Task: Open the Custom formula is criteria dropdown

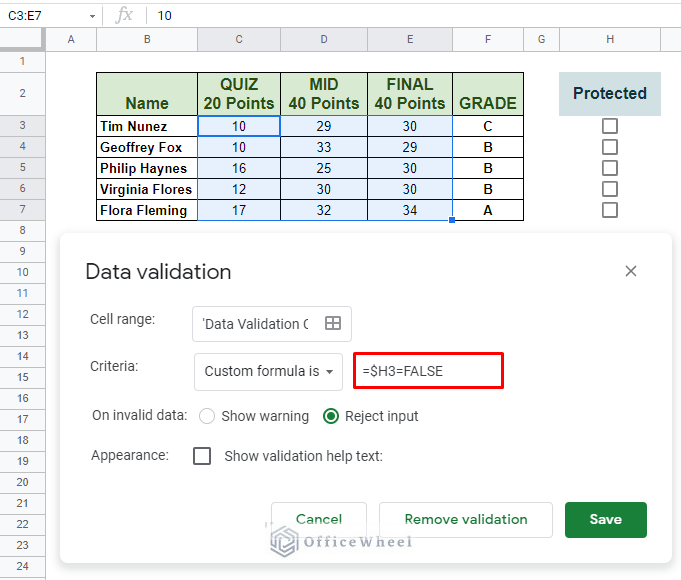Action: (268, 371)
